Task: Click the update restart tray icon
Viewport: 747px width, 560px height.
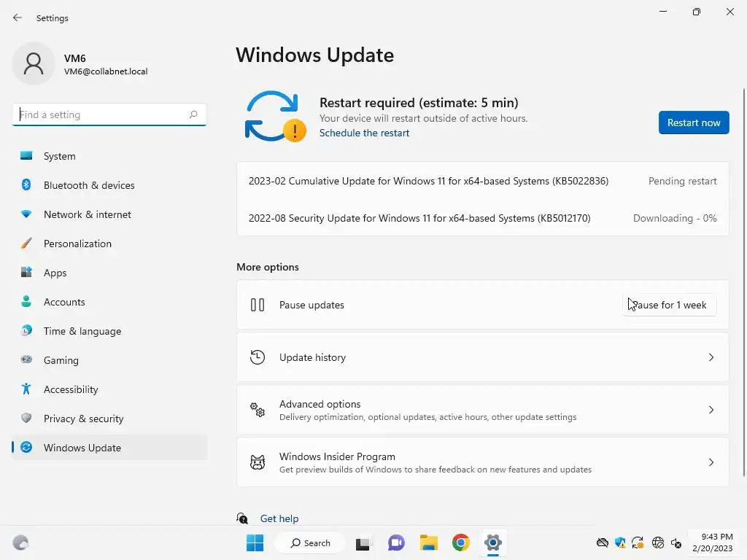Action: pyautogui.click(x=638, y=542)
